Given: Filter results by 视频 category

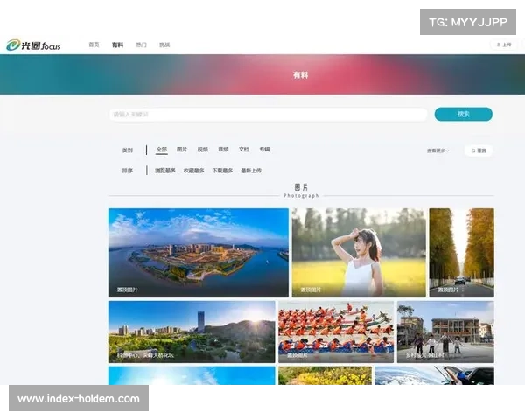Looking at the screenshot, I should point(203,150).
